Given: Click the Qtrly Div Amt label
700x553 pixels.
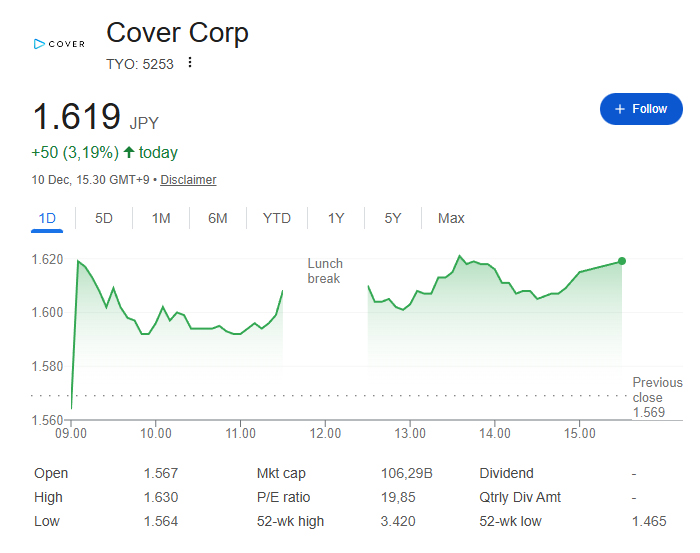Looking at the screenshot, I should click(520, 497).
